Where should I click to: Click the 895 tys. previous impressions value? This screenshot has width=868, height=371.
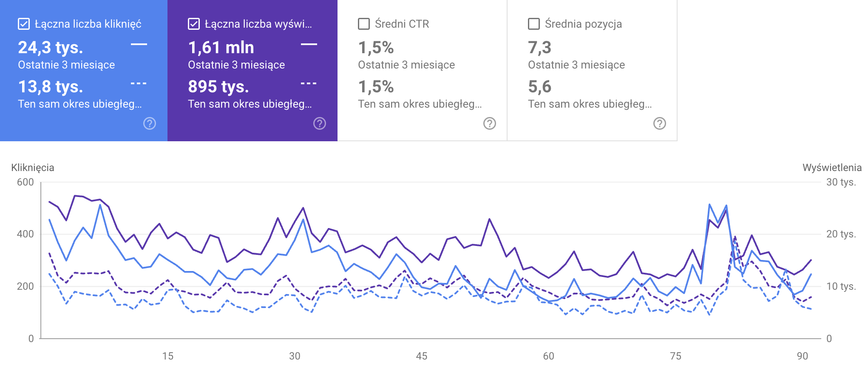pos(218,87)
